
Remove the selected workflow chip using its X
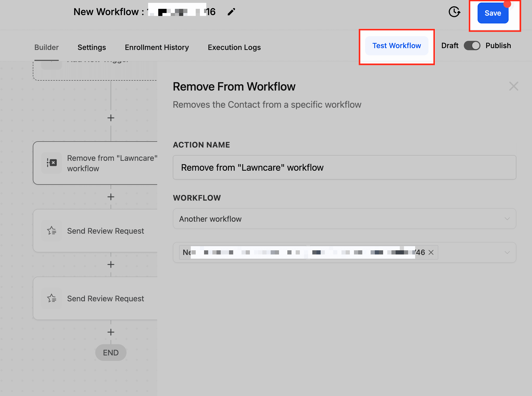coord(431,252)
